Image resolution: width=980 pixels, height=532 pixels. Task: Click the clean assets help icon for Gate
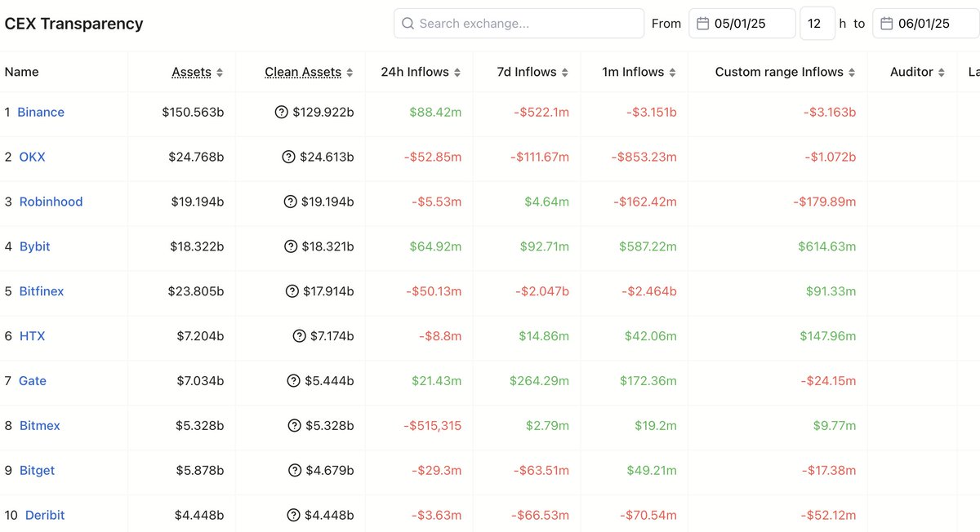[294, 381]
